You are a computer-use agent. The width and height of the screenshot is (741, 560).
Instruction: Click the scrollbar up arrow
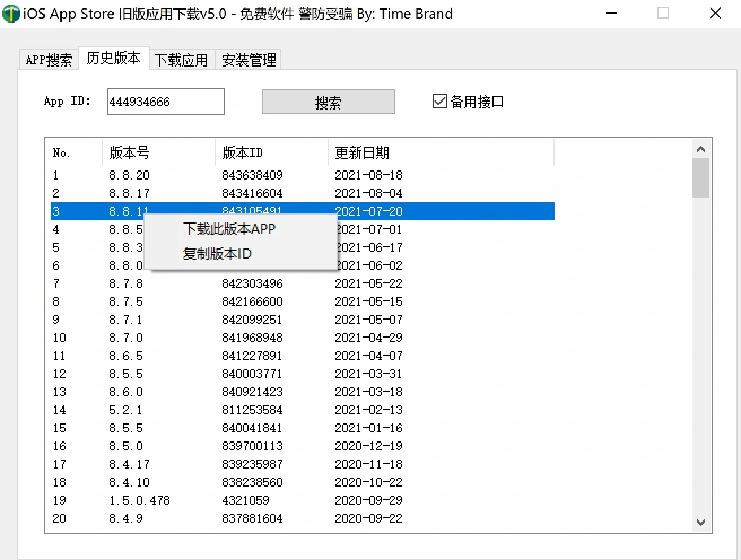coord(700,148)
